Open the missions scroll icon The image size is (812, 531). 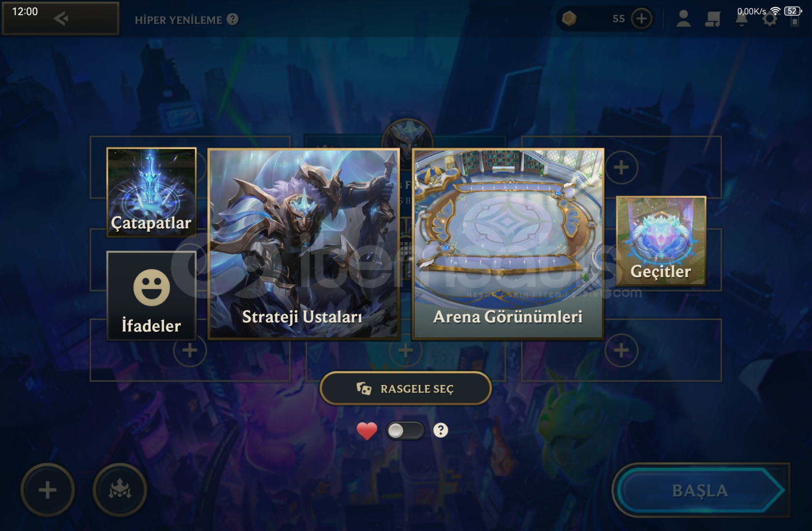(713, 19)
